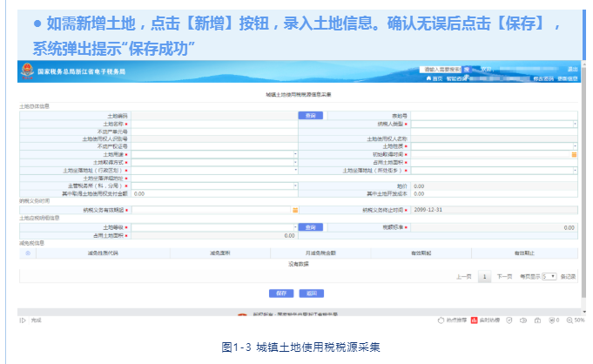Viewport: 593px width, 364px height.
Task: Click the 没有数据 message in table
Action: tap(299, 264)
